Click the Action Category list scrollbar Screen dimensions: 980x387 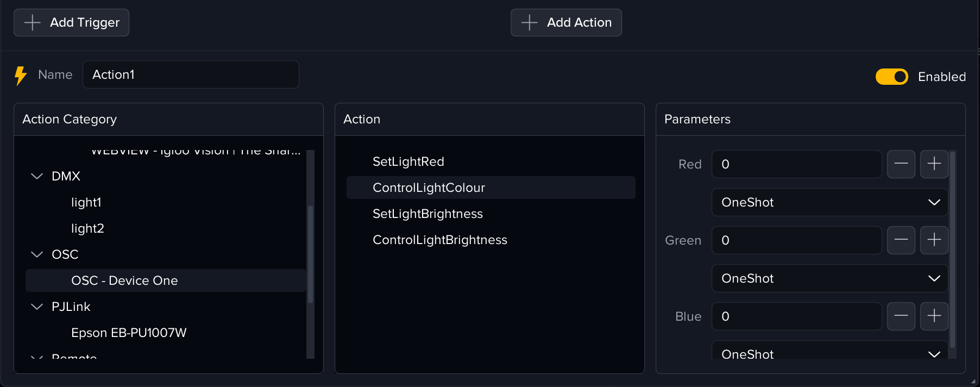310,253
